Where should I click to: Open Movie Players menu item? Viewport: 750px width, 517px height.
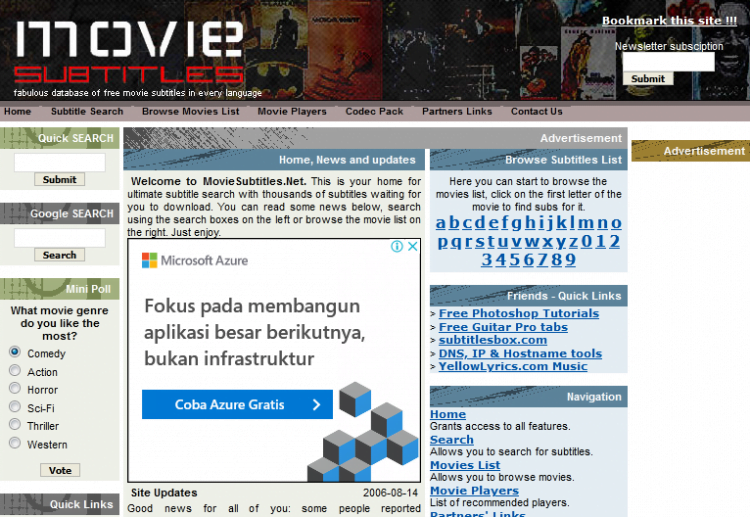[292, 111]
